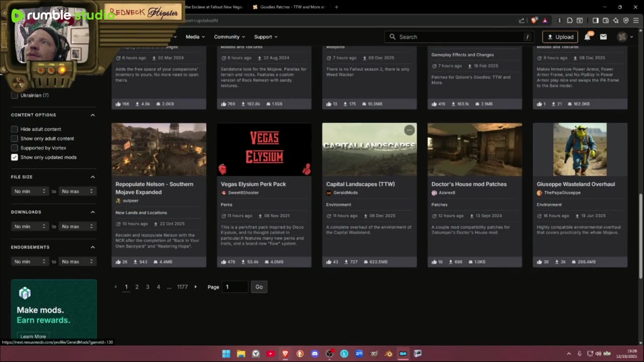644x362 pixels.
Task: Focus the Nexus Search field
Action: (459, 37)
